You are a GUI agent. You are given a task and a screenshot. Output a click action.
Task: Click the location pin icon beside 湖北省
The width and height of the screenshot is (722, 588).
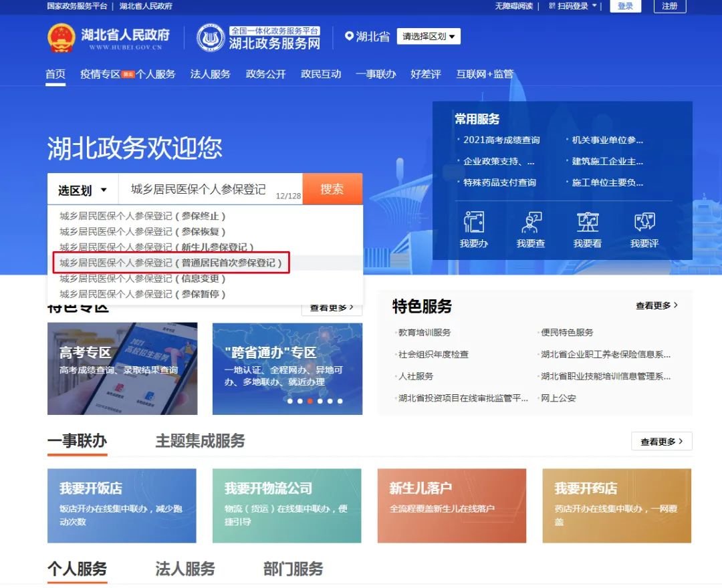(349, 36)
